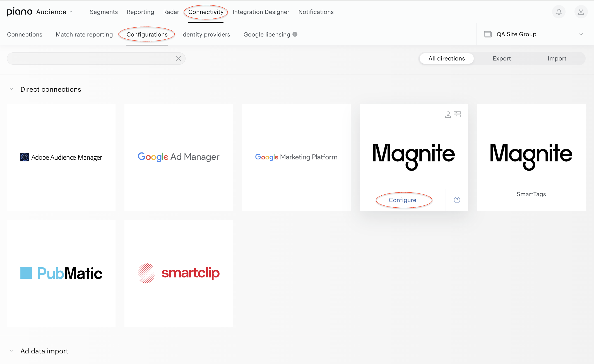Viewport: 594px width, 364px height.
Task: Open the user profile avatar icon
Action: (581, 12)
